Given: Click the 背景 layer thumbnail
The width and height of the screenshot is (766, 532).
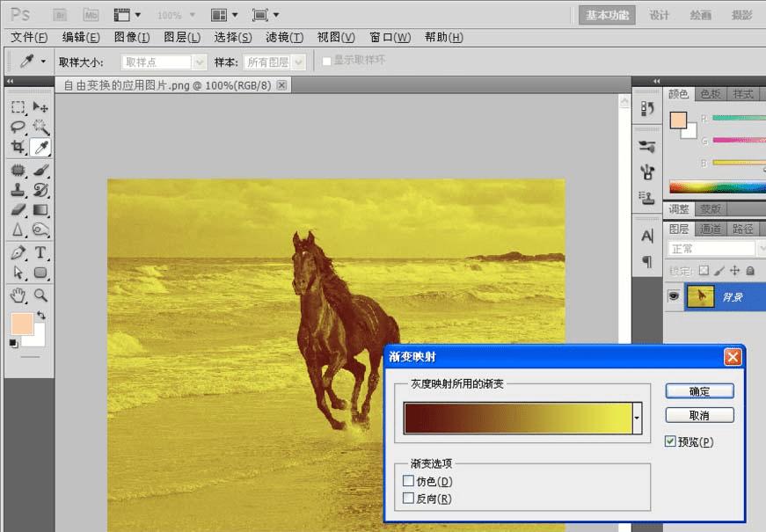Looking at the screenshot, I should click(x=701, y=296).
